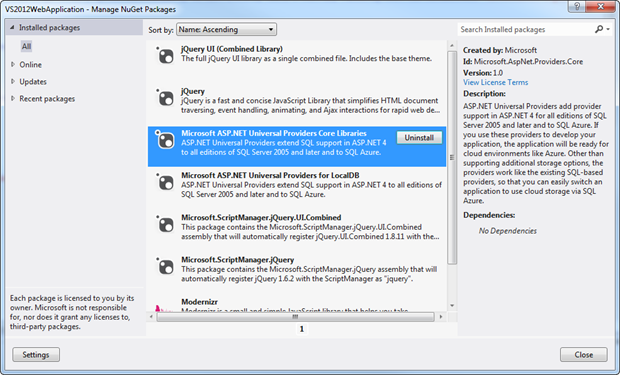Image resolution: width=620 pixels, height=375 pixels.
Task: Open View License Terms link
Action: (495, 82)
